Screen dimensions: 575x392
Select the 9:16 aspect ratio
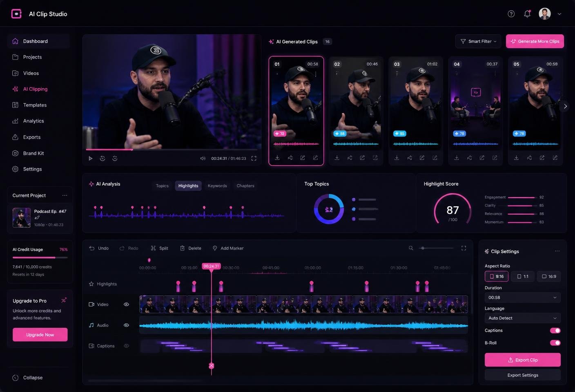click(x=497, y=276)
